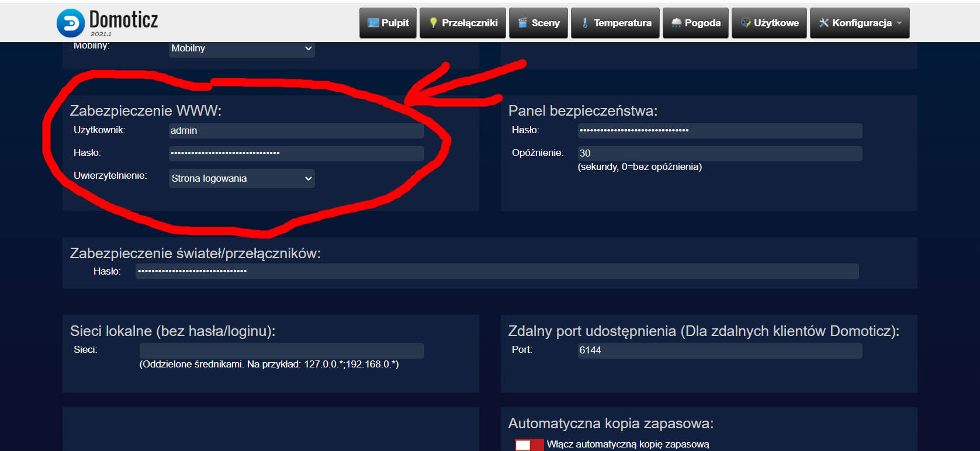
Task: Click the Panel bezpieczeństwa password field
Action: [720, 131]
